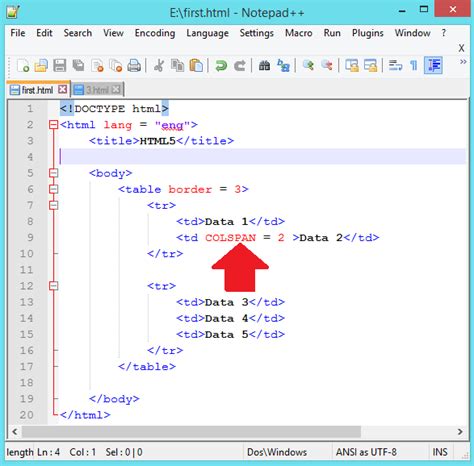Click the horizontal scrollbar left arrow
This screenshot has height=466, width=474.
15,432
